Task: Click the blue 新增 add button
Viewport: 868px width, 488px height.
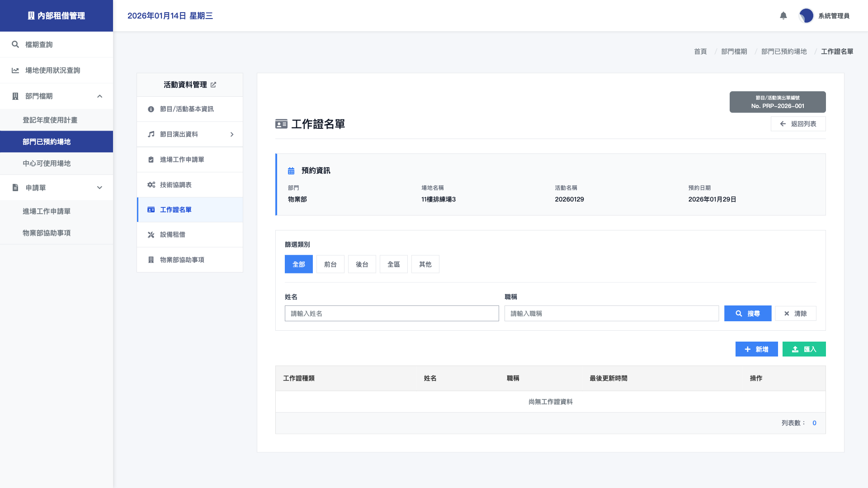Action: point(756,349)
